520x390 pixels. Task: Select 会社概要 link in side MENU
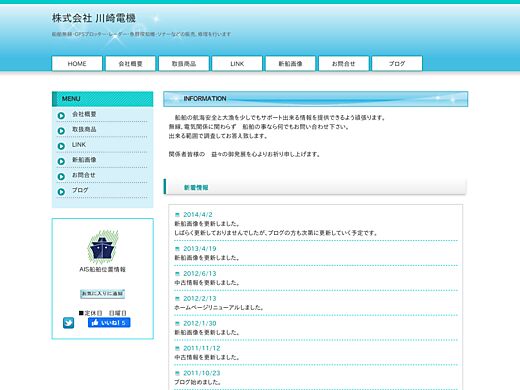84,114
